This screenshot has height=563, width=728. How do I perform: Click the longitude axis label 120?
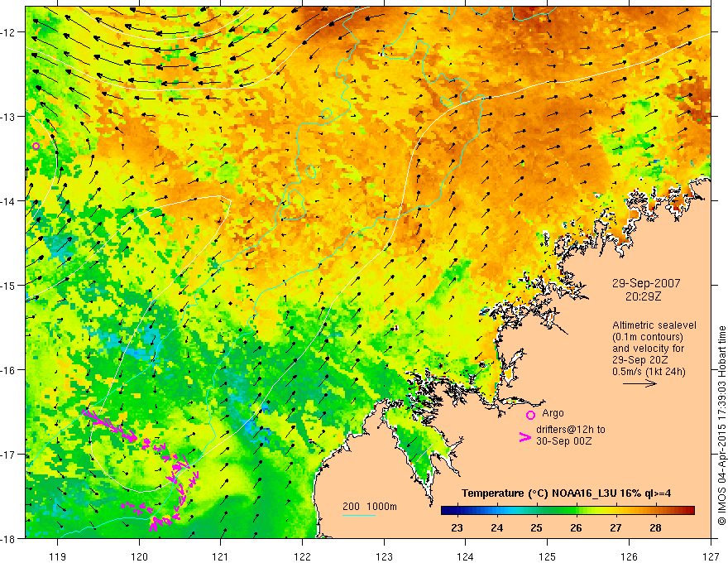tap(139, 556)
